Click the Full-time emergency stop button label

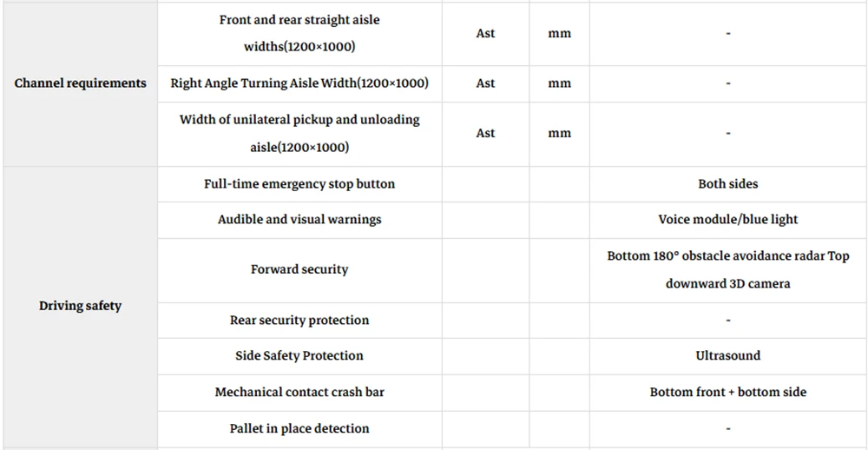[x=299, y=184]
